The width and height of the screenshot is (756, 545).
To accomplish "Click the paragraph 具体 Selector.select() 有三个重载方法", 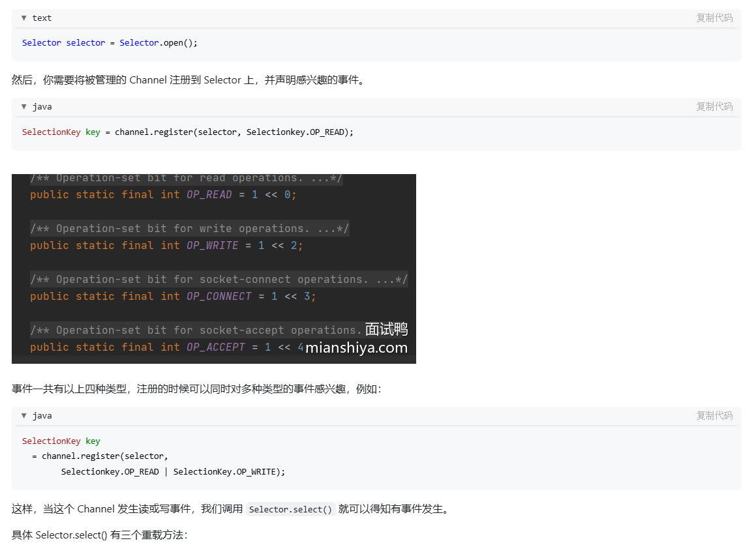I will coord(100,535).
